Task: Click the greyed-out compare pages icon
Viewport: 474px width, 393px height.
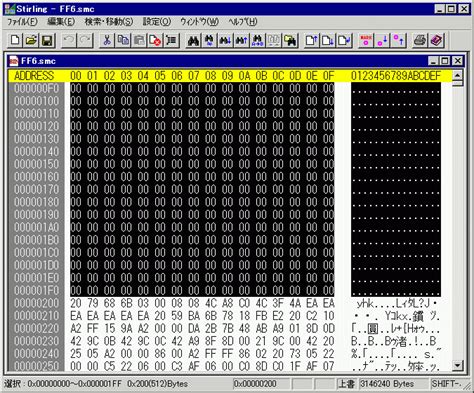Action: (x=274, y=40)
